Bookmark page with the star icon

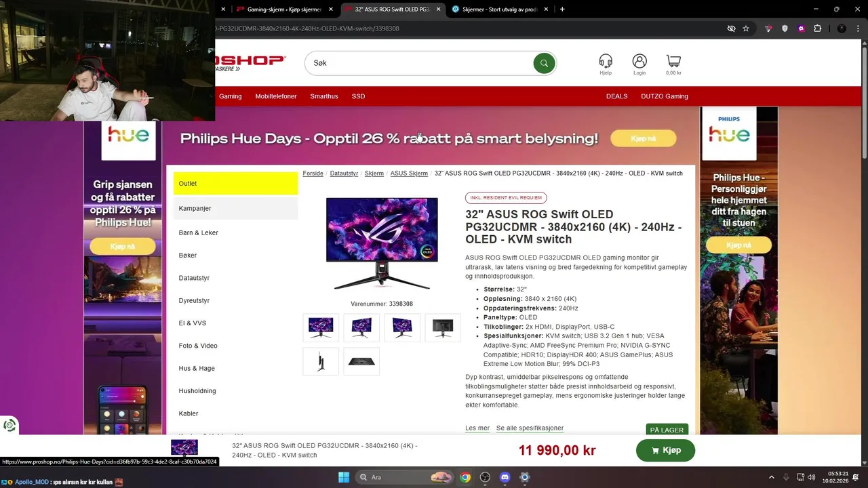[746, 28]
